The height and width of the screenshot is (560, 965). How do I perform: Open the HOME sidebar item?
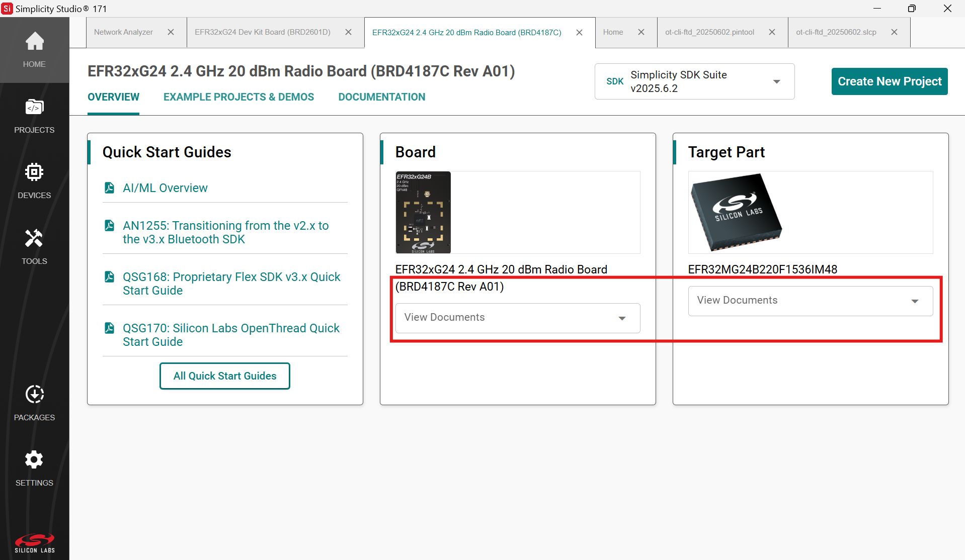click(34, 50)
